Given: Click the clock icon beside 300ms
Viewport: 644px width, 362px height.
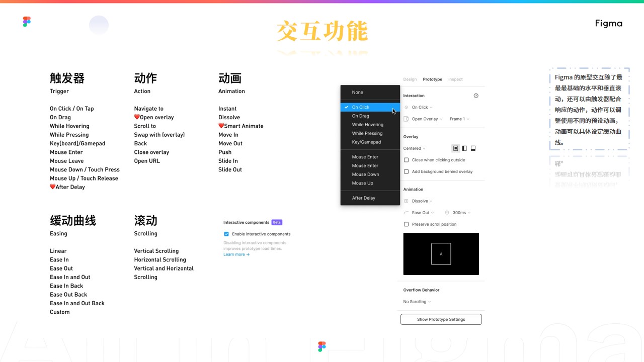Looking at the screenshot, I should pos(446,213).
